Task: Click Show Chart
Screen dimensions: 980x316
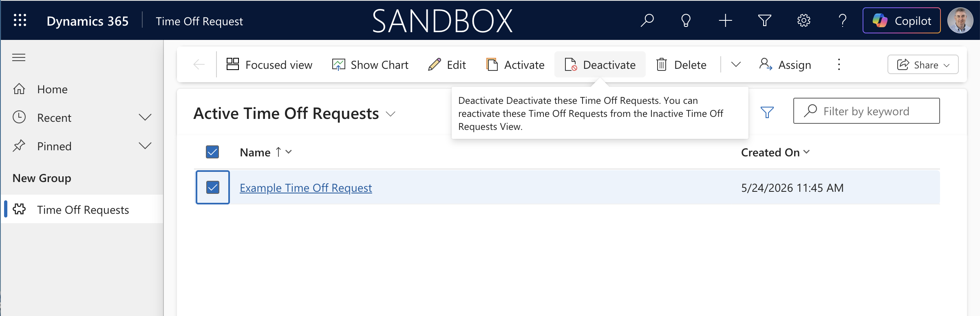Action: (370, 64)
